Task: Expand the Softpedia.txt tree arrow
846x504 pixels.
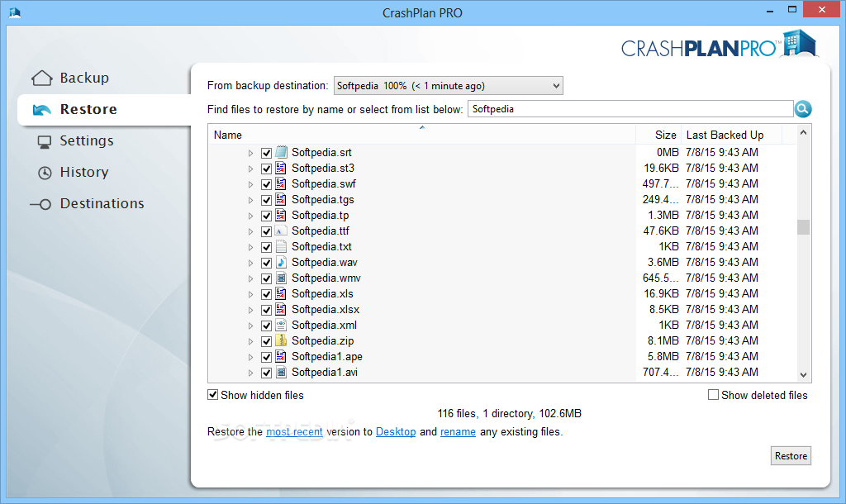Action: click(x=250, y=247)
